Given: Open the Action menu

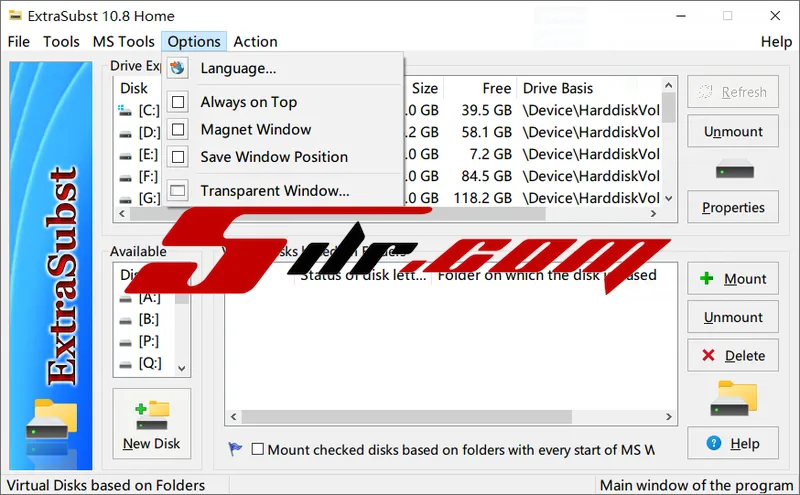Looking at the screenshot, I should pyautogui.click(x=255, y=41).
